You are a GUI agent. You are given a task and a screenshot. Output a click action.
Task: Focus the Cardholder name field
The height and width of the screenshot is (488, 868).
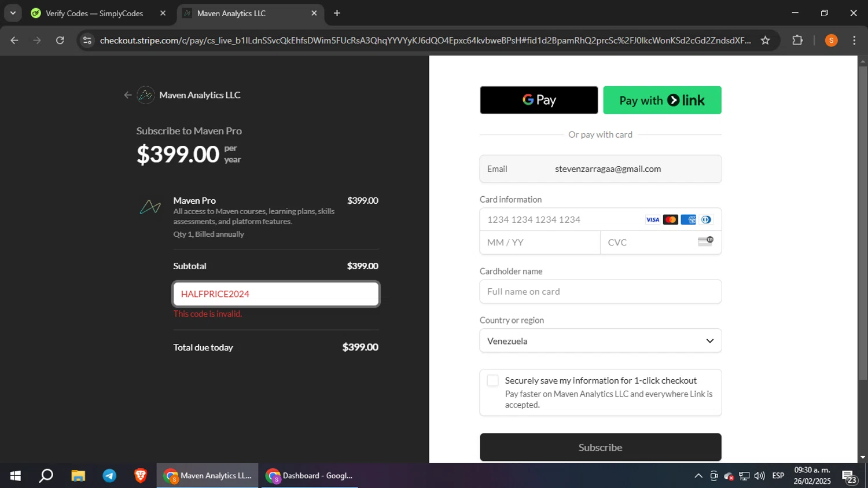(601, 292)
